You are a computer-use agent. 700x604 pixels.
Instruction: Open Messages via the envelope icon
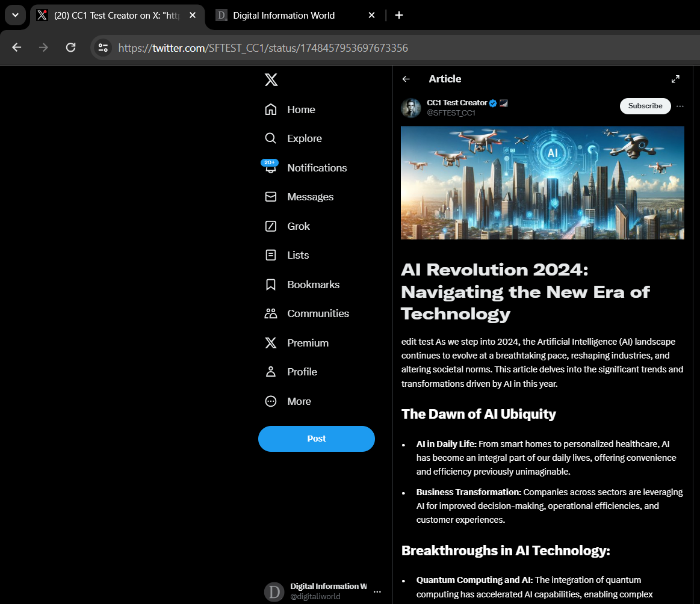tap(271, 197)
